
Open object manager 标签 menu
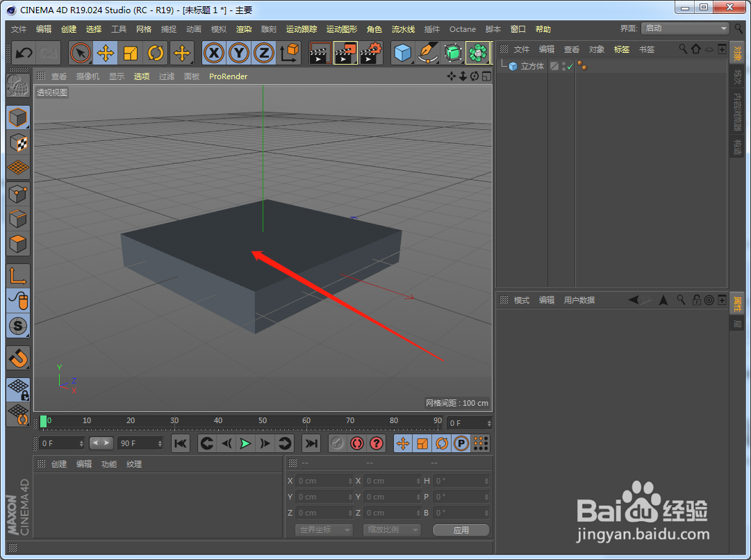click(622, 49)
